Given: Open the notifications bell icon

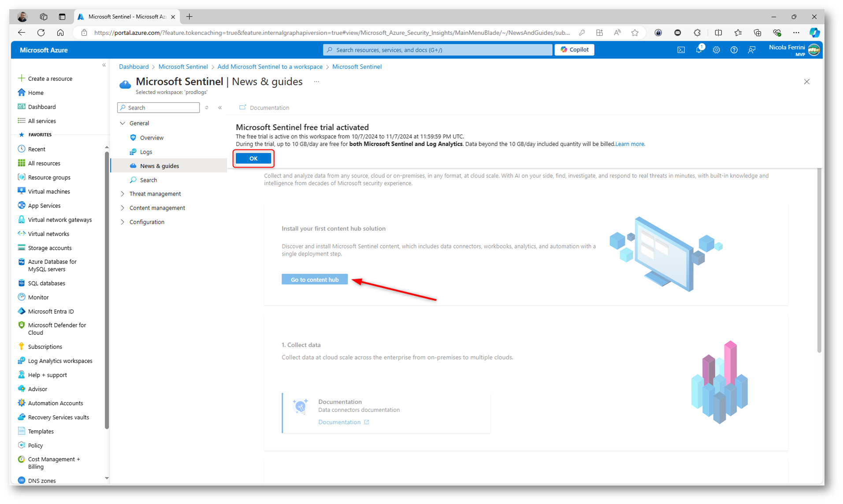Looking at the screenshot, I should pyautogui.click(x=699, y=50).
